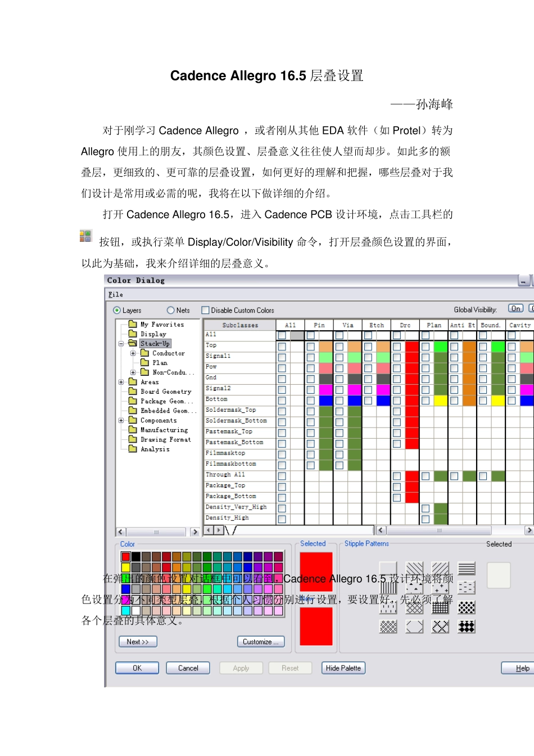Choose the square grid stipple pattern

pyautogui.click(x=441, y=607)
